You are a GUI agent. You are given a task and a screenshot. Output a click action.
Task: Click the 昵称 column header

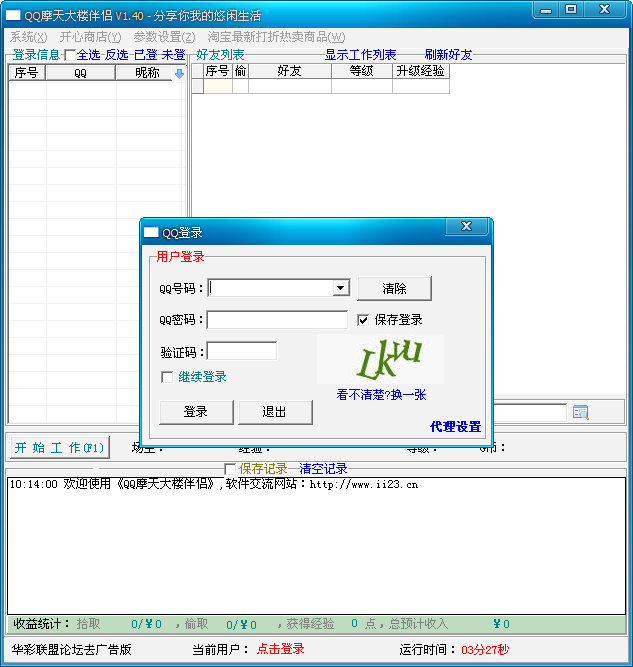pyautogui.click(x=145, y=73)
